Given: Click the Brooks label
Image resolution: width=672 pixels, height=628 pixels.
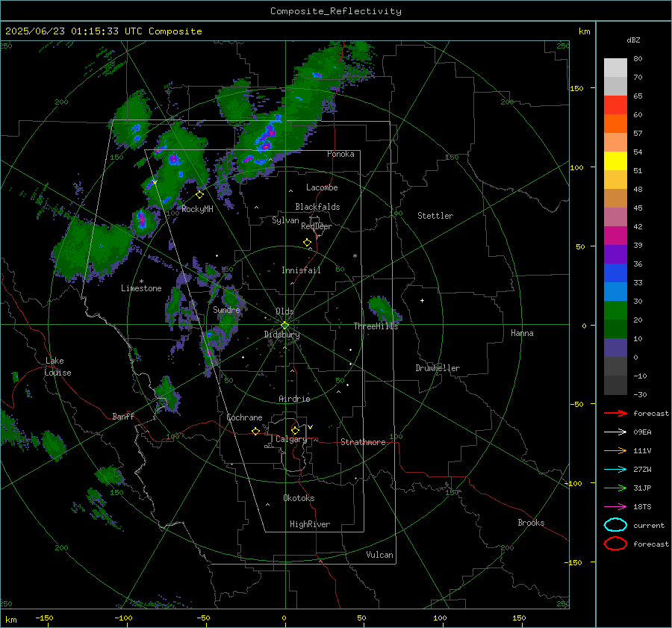Looking at the screenshot, I should pos(531,523).
